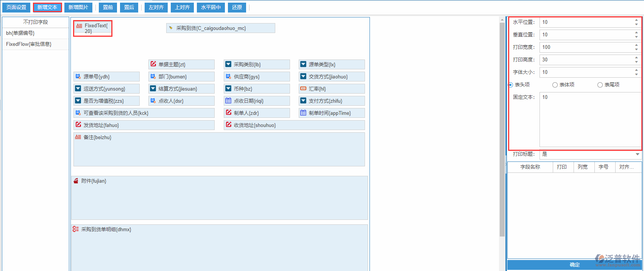
Task: Click the FixedText field's text icon
Action: click(79, 26)
